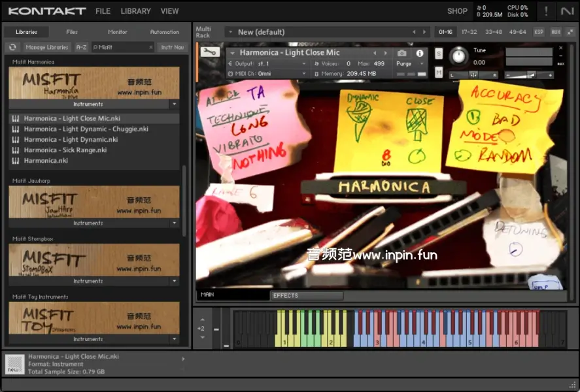Open the LIBRARY menu

135,11
